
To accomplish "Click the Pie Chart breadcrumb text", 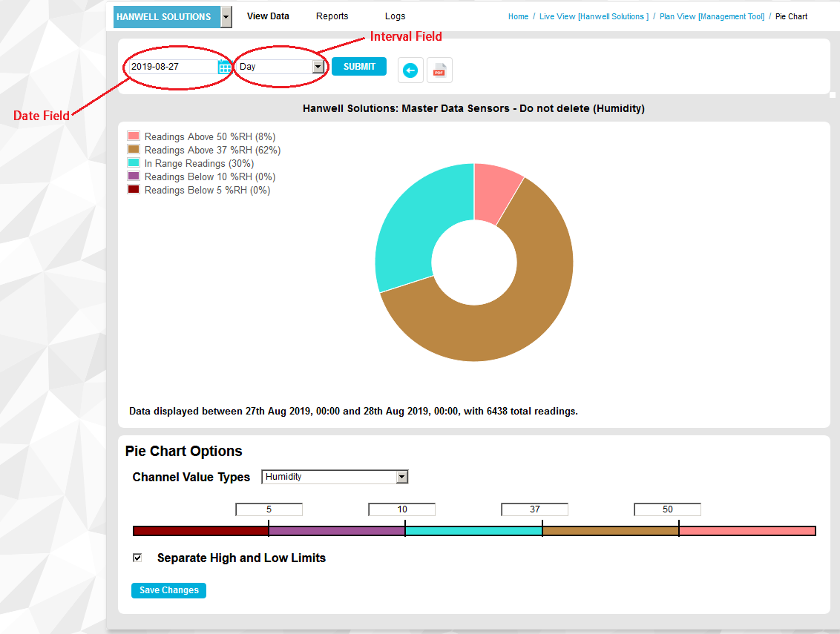I will pyautogui.click(x=791, y=16).
